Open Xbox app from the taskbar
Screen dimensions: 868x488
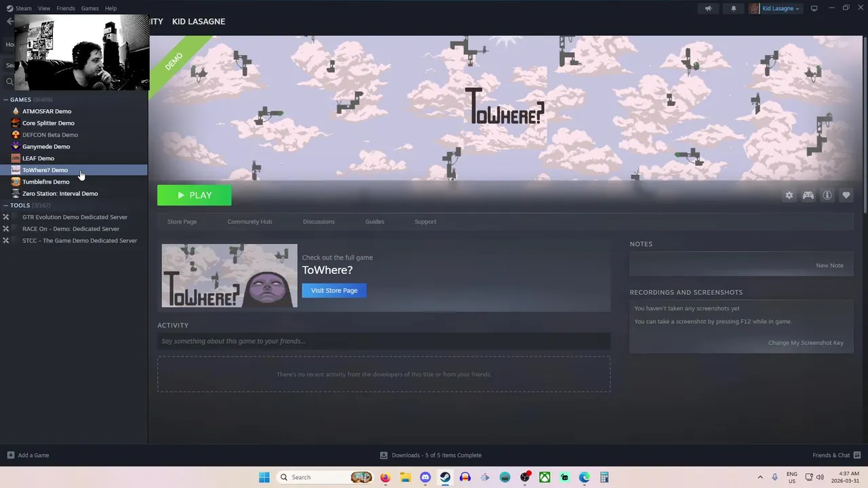(x=545, y=477)
